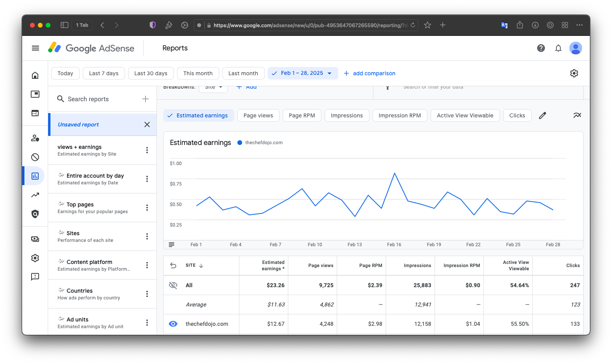612x364 pixels.
Task: Open the AdSense main hamburger menu
Action: click(x=35, y=48)
